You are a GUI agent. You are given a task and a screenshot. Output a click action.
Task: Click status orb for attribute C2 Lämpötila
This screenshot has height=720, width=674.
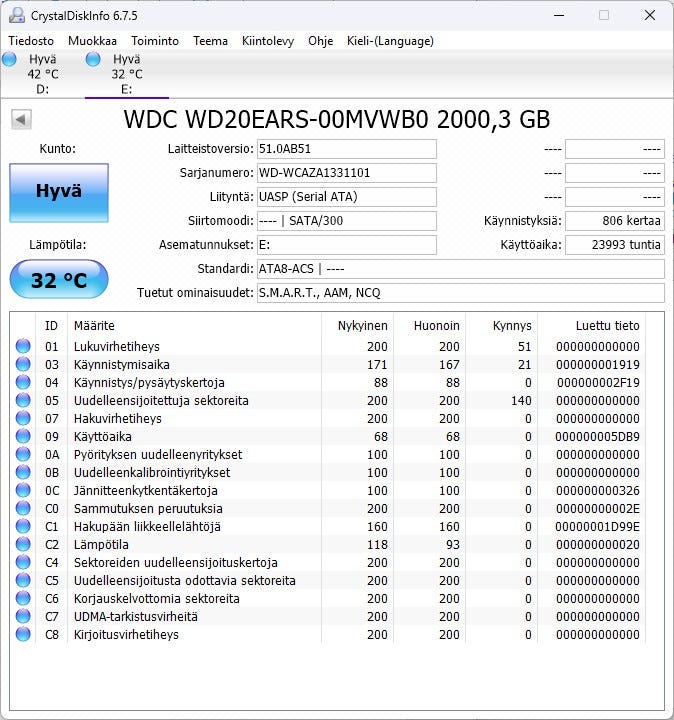tap(23, 544)
